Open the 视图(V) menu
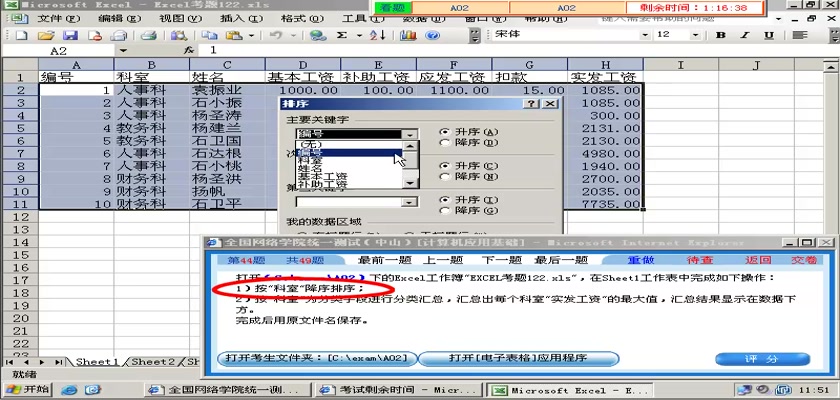This screenshot has width=840, height=400. coord(181,19)
